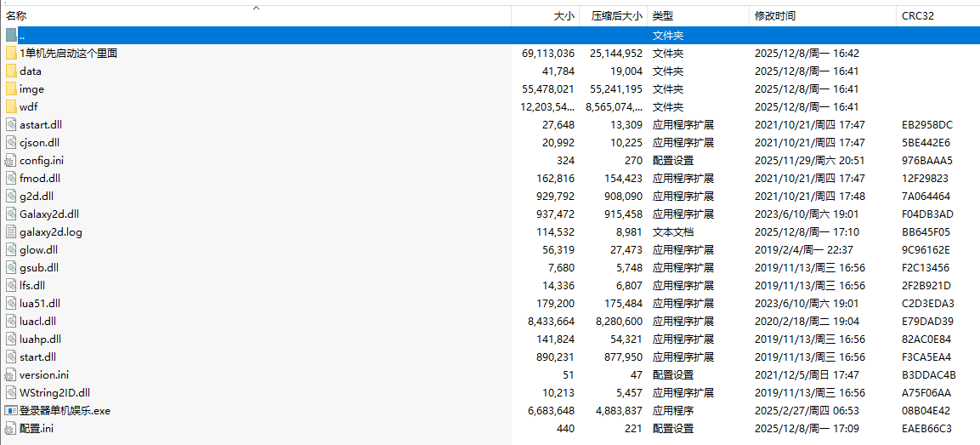Click the g2d.dll file icon
The width and height of the screenshot is (980, 445).
tap(11, 196)
